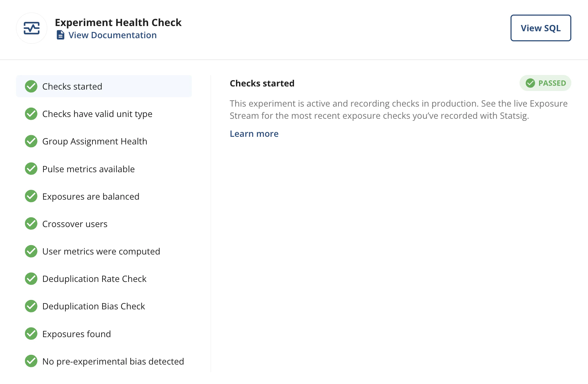The height and width of the screenshot is (384, 588).
Task: Select the Checks have valid unit type check
Action: click(x=97, y=114)
